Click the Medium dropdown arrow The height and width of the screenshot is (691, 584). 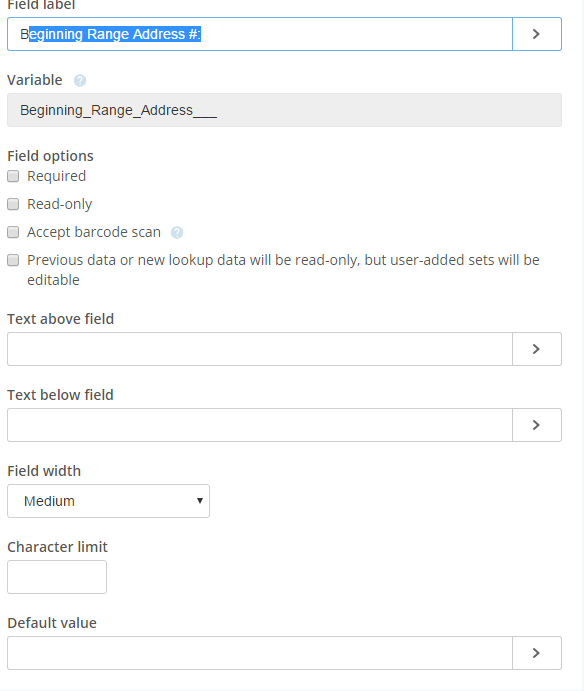coord(200,501)
